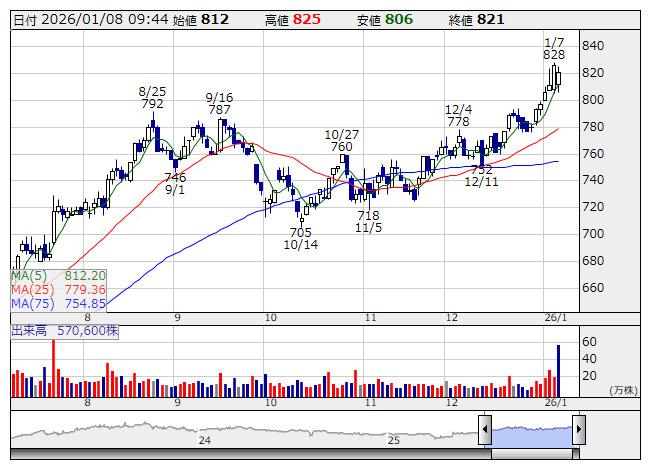The height and width of the screenshot is (470, 653).
Task: Click the 26/1 month label under price chart
Action: click(x=556, y=318)
